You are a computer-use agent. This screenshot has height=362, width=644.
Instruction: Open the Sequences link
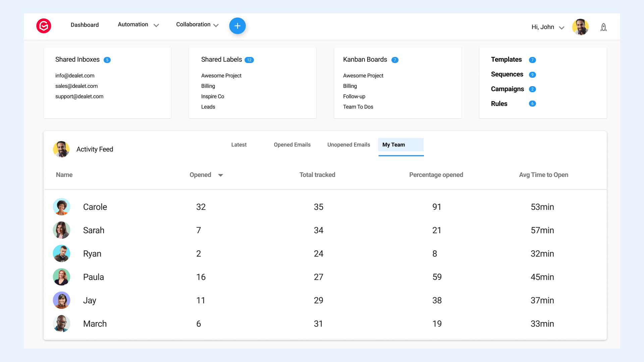point(507,74)
